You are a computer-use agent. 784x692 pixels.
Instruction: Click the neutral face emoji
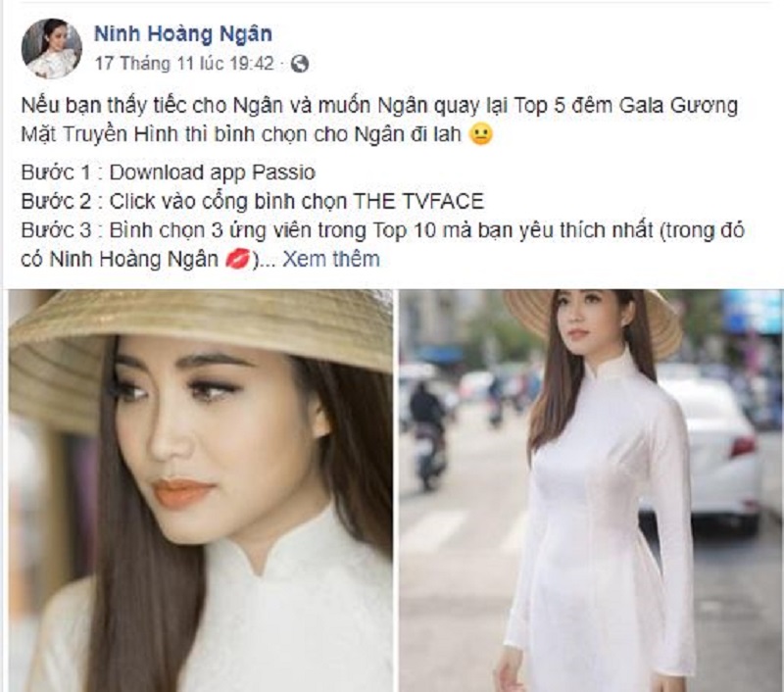(481, 134)
